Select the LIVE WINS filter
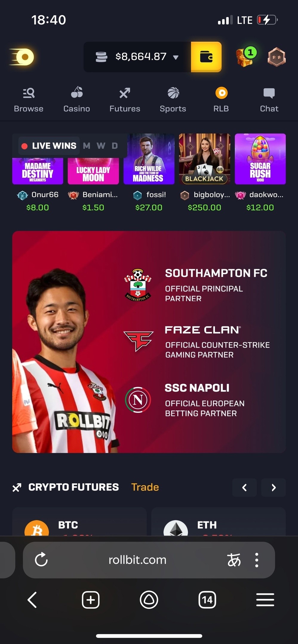 pos(49,146)
